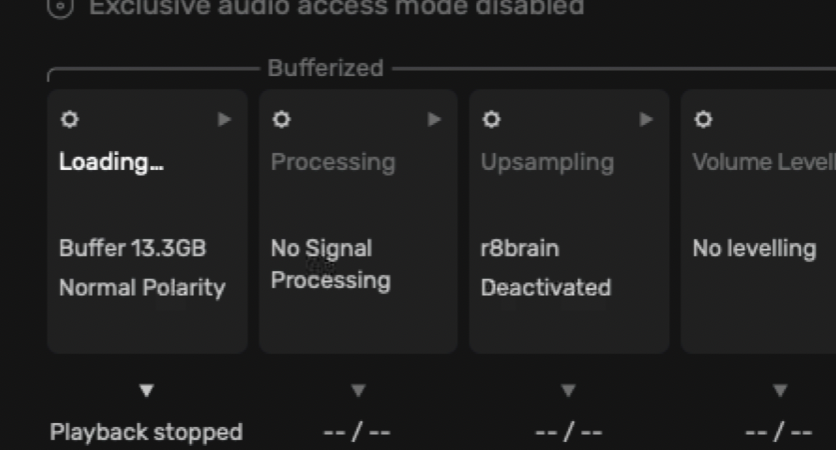Viewport: 836px width, 450px height.
Task: Open settings gear on the Loading card
Action: [70, 119]
